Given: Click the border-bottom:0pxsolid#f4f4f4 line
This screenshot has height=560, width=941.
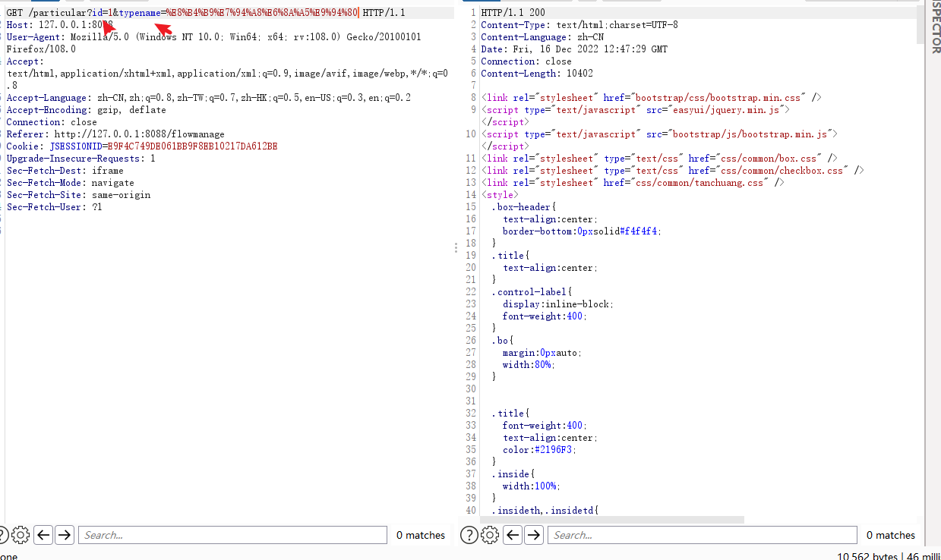Looking at the screenshot, I should click(582, 231).
